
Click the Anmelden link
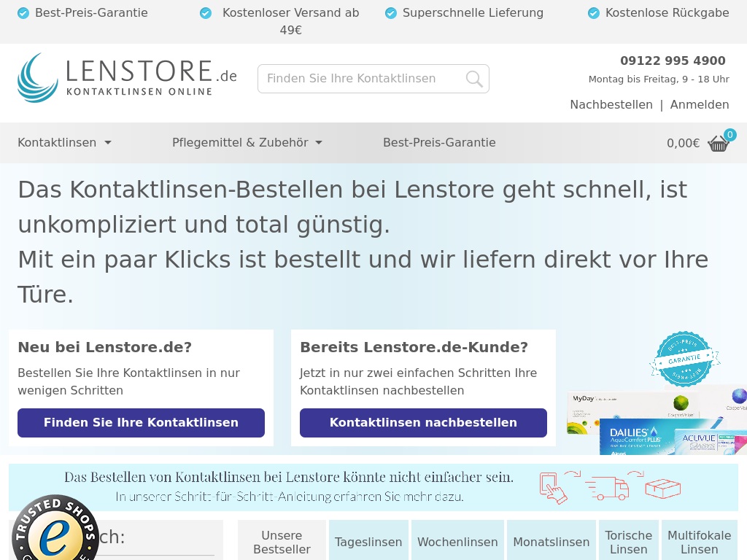(700, 105)
